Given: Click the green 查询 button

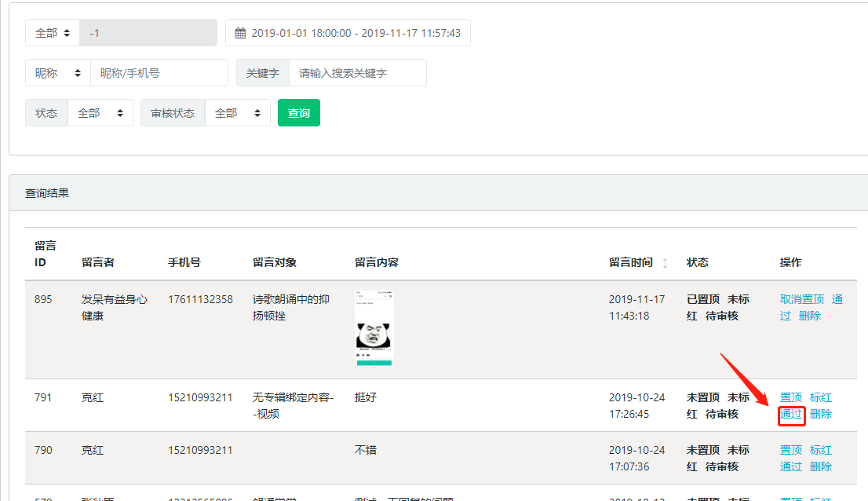Looking at the screenshot, I should [x=299, y=113].
